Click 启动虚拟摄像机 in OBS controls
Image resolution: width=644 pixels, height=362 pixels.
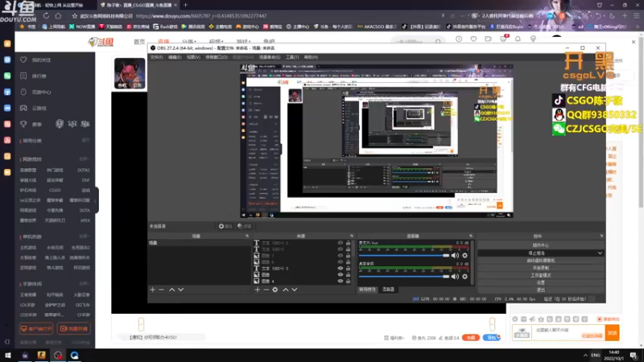pyautogui.click(x=540, y=260)
